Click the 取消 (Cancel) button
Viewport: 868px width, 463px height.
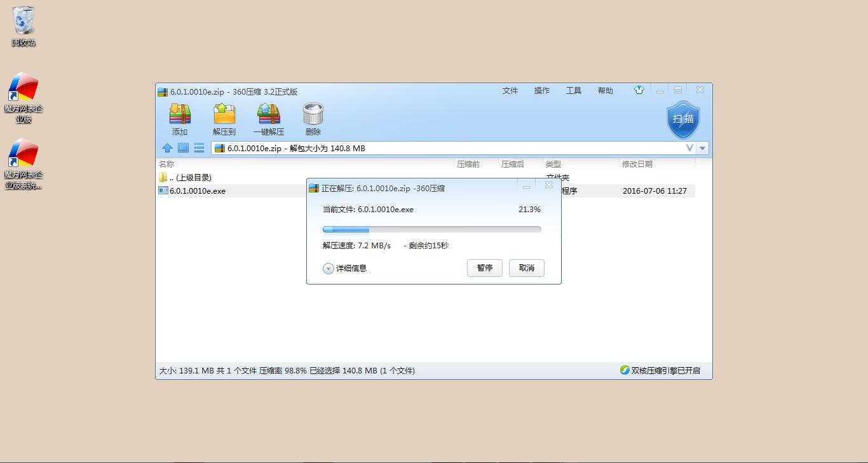click(527, 268)
